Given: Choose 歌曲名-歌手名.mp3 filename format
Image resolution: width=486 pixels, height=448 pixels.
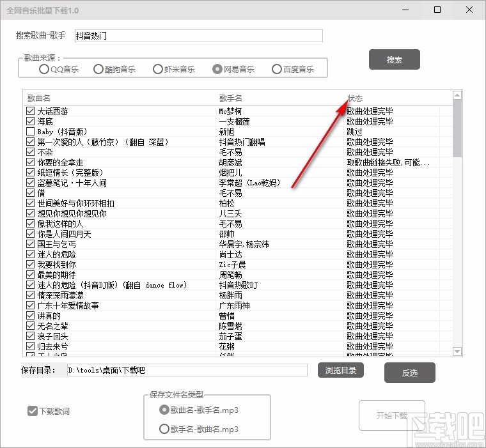Looking at the screenshot, I should pos(164,410).
